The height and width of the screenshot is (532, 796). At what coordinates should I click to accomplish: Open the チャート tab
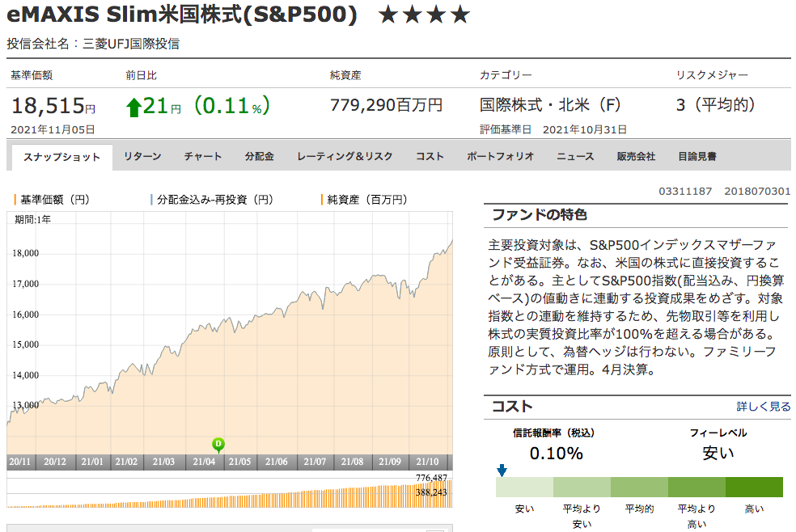[202, 156]
